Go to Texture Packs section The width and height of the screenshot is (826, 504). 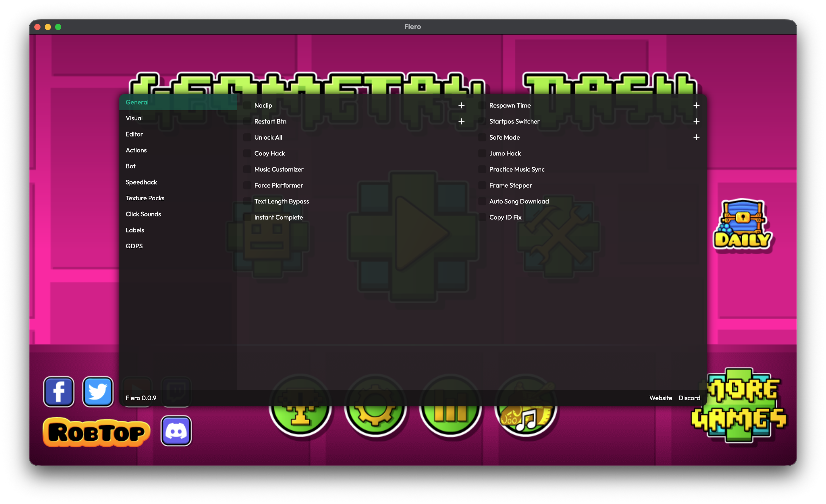pyautogui.click(x=178, y=198)
